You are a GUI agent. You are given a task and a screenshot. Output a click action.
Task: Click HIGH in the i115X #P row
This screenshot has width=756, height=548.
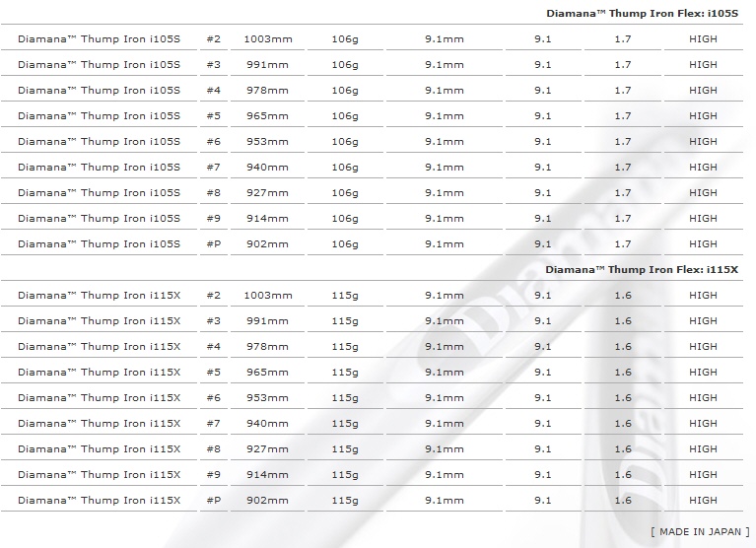[703, 501]
